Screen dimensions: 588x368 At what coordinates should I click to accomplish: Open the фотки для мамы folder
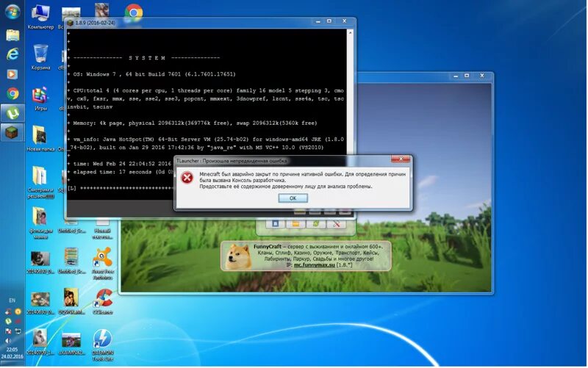(x=40, y=223)
